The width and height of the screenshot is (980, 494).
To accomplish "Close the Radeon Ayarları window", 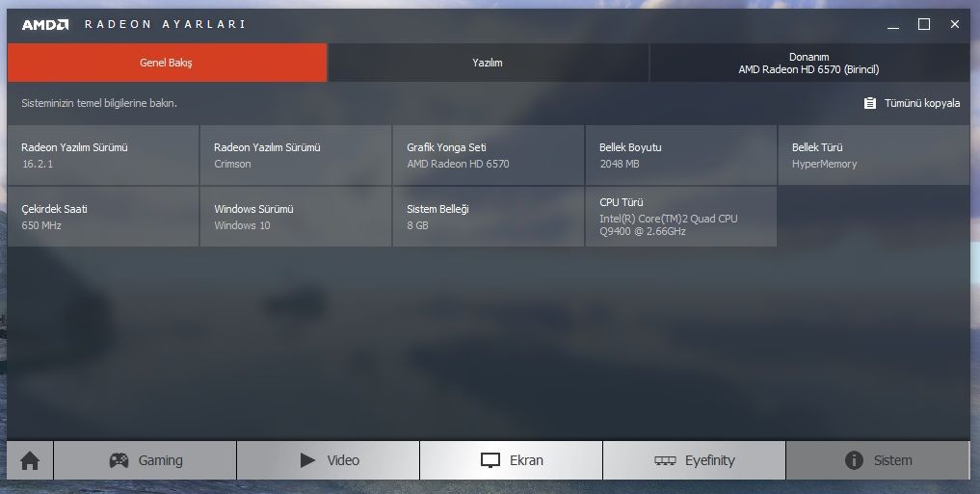I will (954, 24).
